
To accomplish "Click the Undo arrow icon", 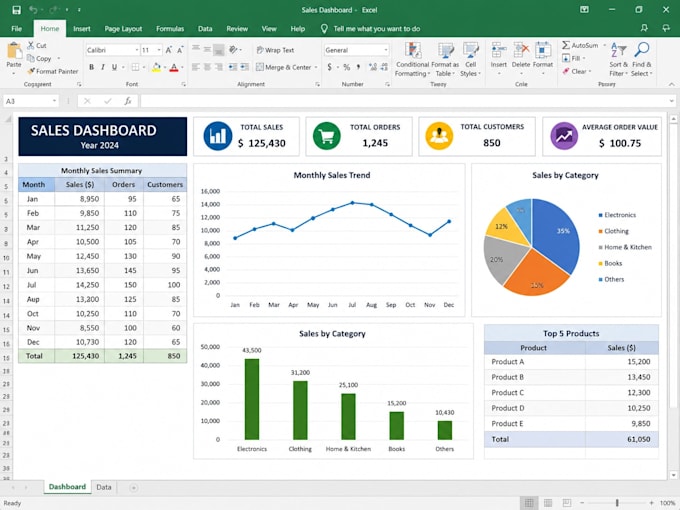I will [33, 10].
